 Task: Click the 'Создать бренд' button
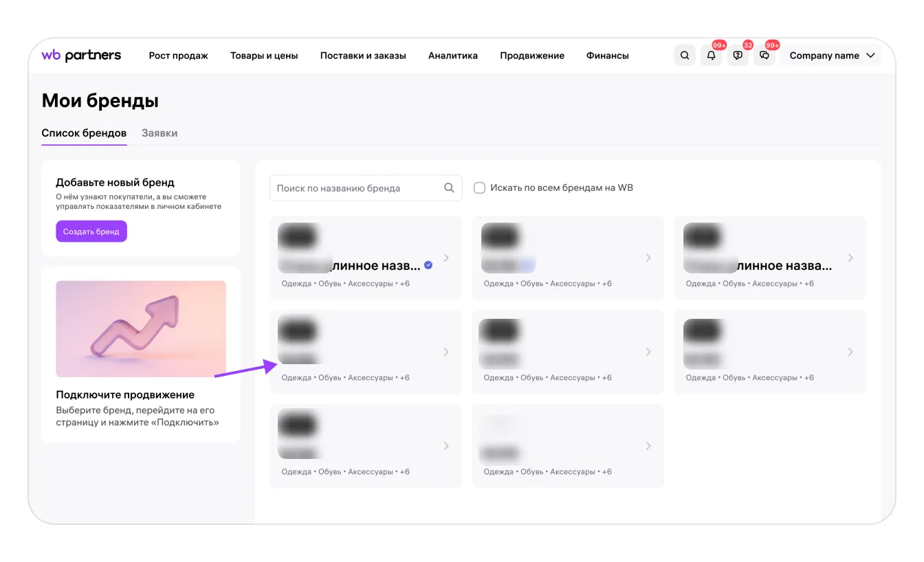[x=91, y=232]
